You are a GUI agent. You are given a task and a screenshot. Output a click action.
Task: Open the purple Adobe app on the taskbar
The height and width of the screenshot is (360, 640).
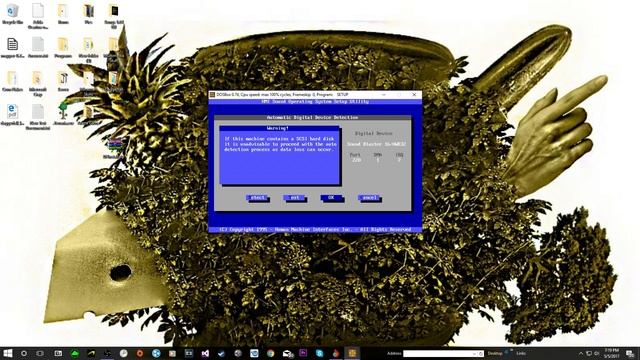coord(303,353)
